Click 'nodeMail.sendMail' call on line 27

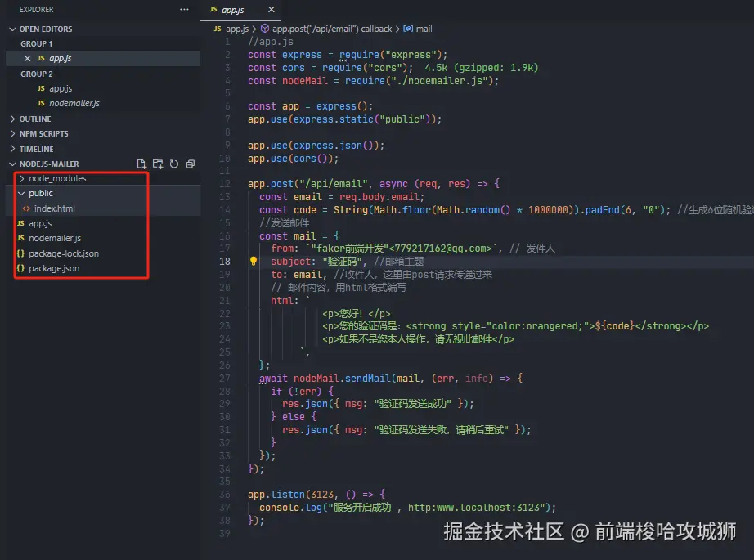click(342, 379)
